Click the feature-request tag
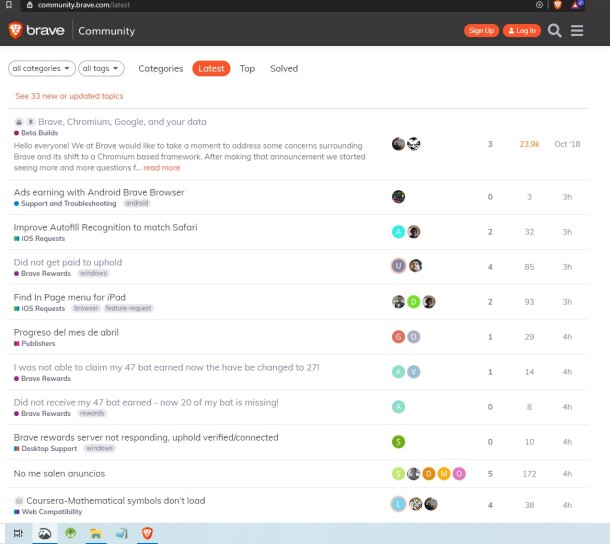Screen dimensions: 610x544 point(128,308)
